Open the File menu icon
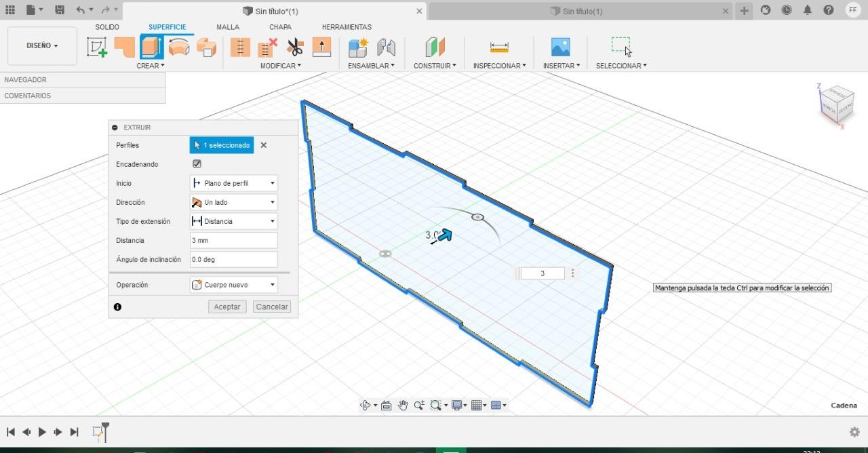 34,10
